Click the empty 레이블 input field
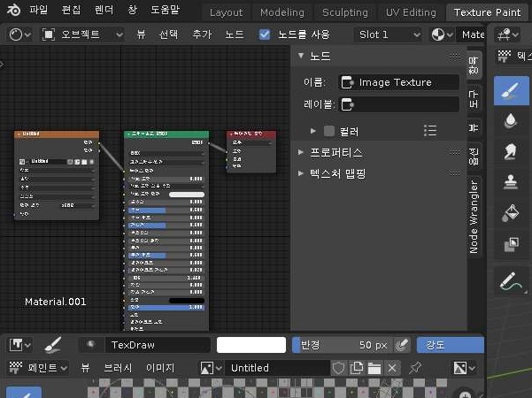532x398 pixels. click(398, 104)
